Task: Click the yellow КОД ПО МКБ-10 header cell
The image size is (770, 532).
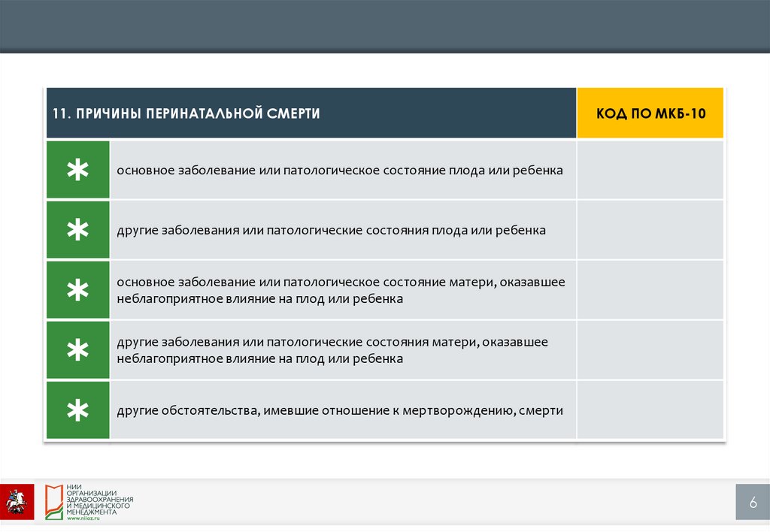Action: (x=650, y=113)
